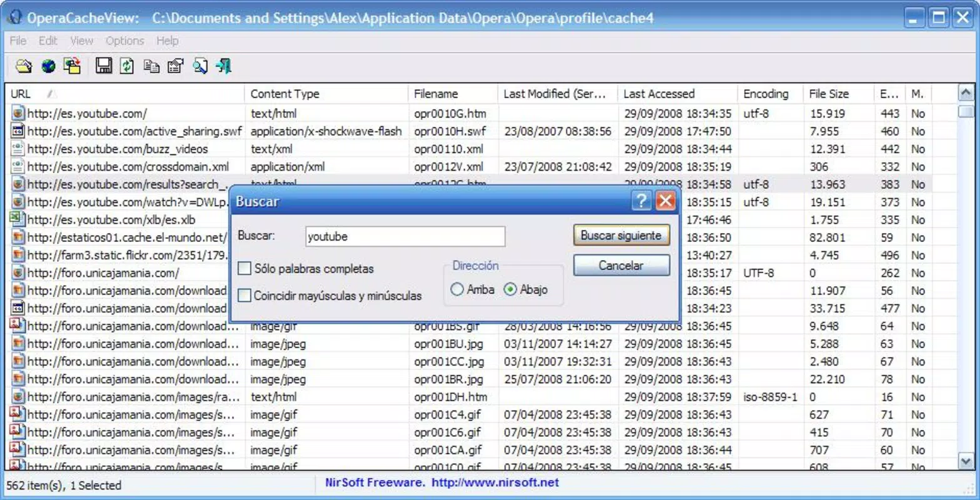
Task: Click the floppy disk Save icon
Action: click(104, 66)
